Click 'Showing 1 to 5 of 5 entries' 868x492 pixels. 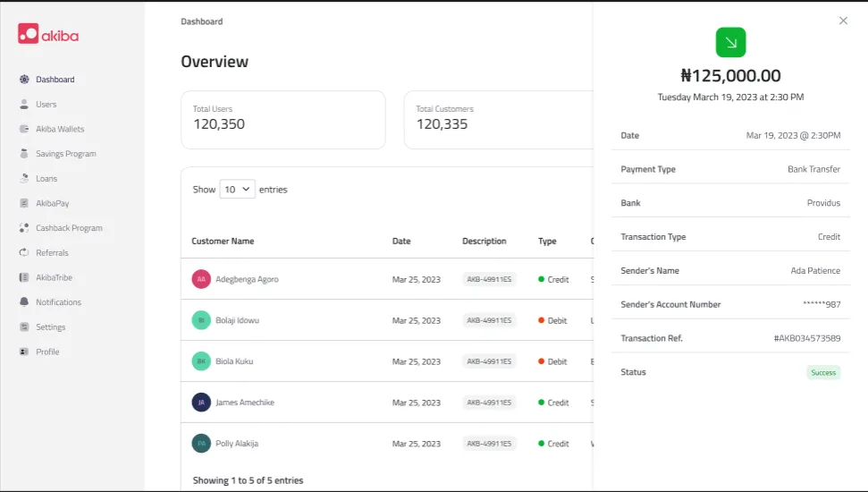[248, 480]
